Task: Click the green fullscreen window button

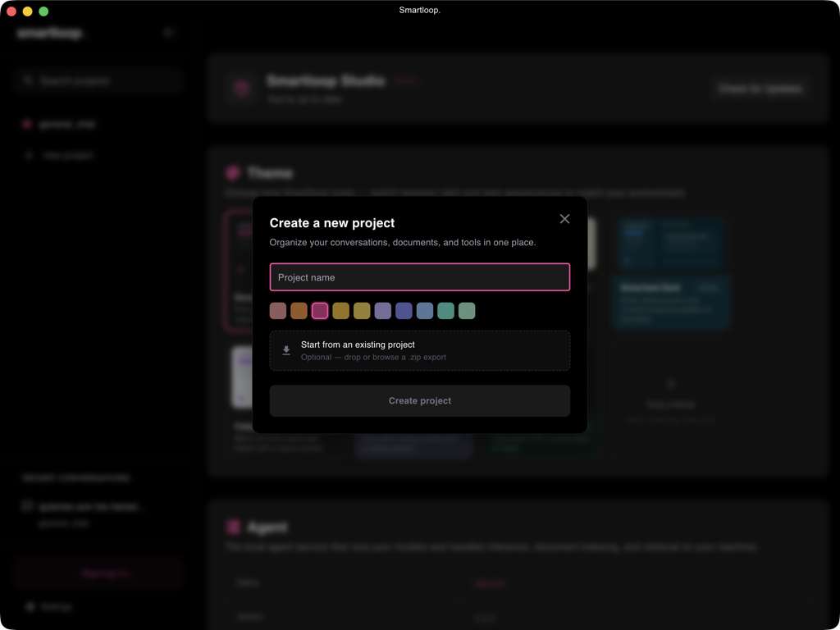Action: tap(44, 11)
